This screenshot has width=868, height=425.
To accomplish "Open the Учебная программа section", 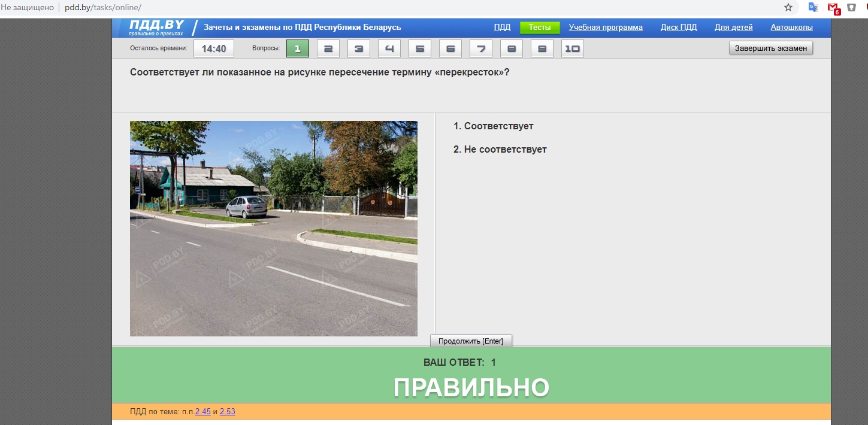I will [606, 28].
